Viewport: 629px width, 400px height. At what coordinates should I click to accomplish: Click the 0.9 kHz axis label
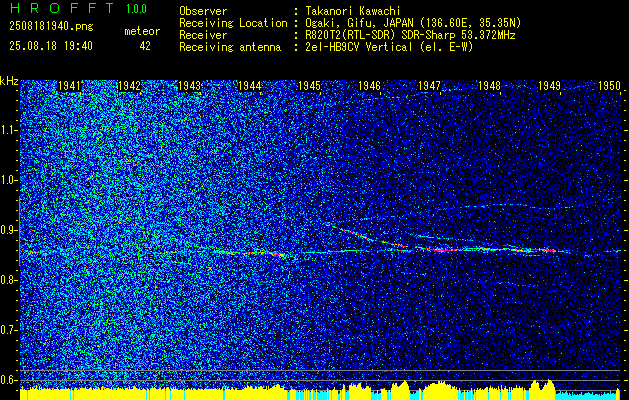click(9, 230)
